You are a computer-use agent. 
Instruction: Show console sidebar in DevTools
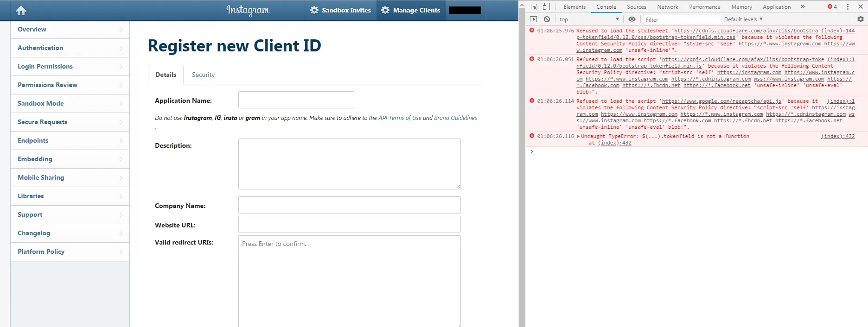(534, 19)
